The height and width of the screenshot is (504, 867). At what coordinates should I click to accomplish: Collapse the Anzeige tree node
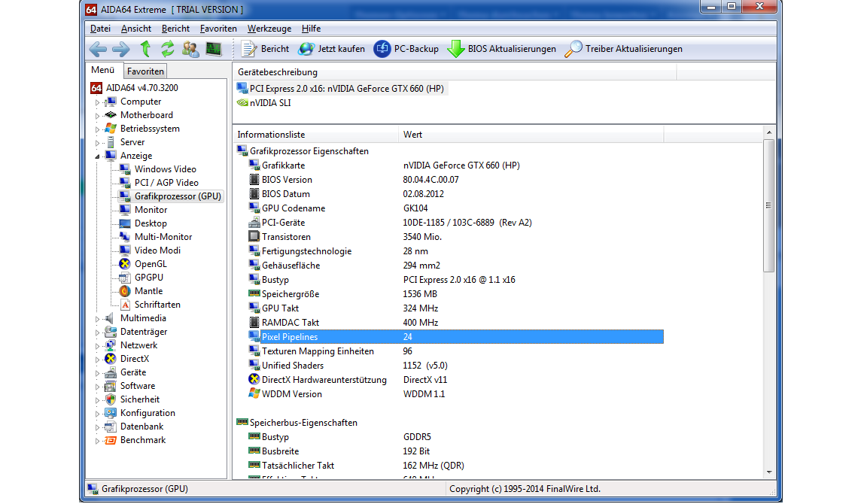coord(97,156)
